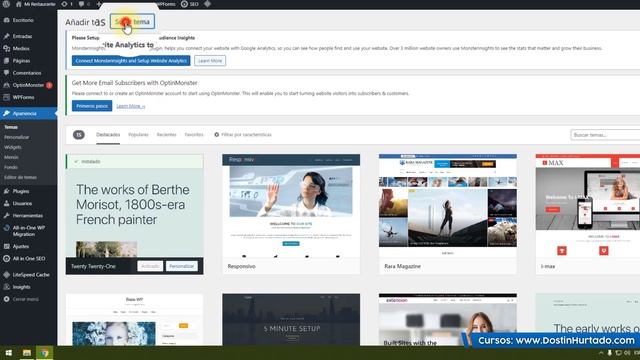Open the updates counter in admin bar
640x360 pixels.
point(67,4)
